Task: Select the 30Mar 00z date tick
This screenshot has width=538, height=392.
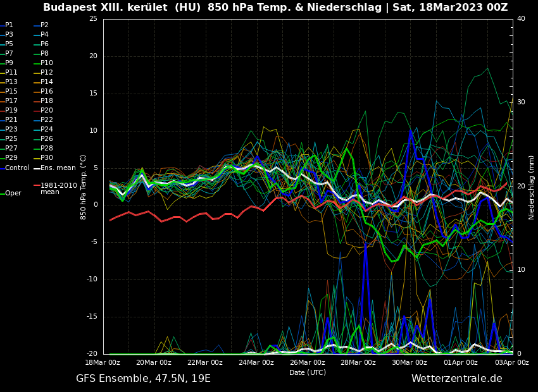Action: pyautogui.click(x=410, y=362)
